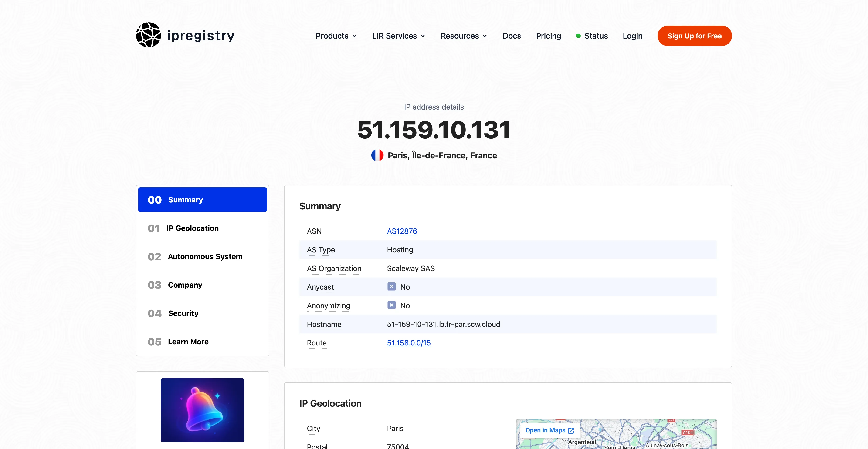Click Paris, Île-de-France, France location text
Image resolution: width=868 pixels, height=449 pixels.
[442, 155]
